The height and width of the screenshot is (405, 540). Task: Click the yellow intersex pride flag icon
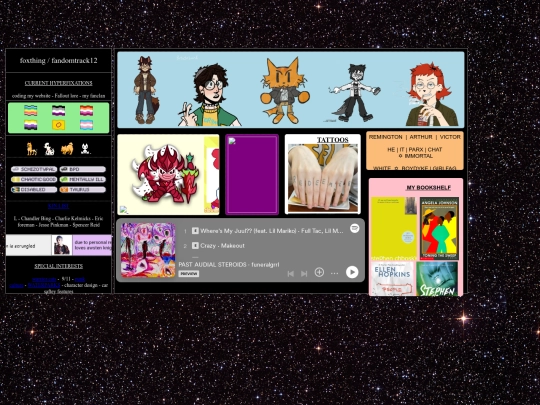coord(59,125)
